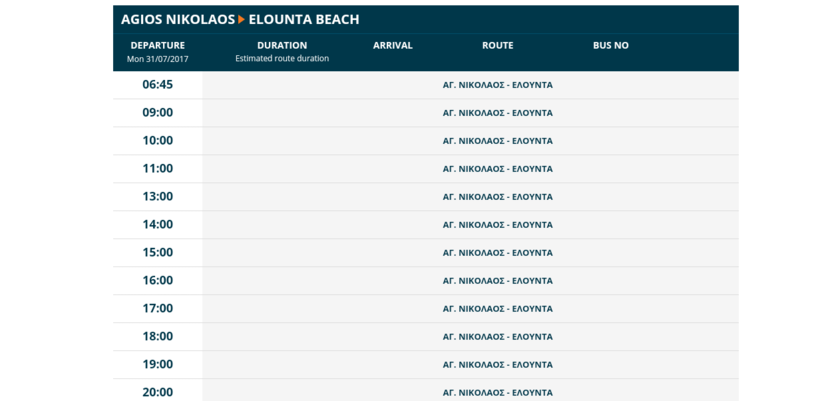The height and width of the screenshot is (401, 820).
Task: Select the 13:00 departure time
Action: tap(157, 197)
